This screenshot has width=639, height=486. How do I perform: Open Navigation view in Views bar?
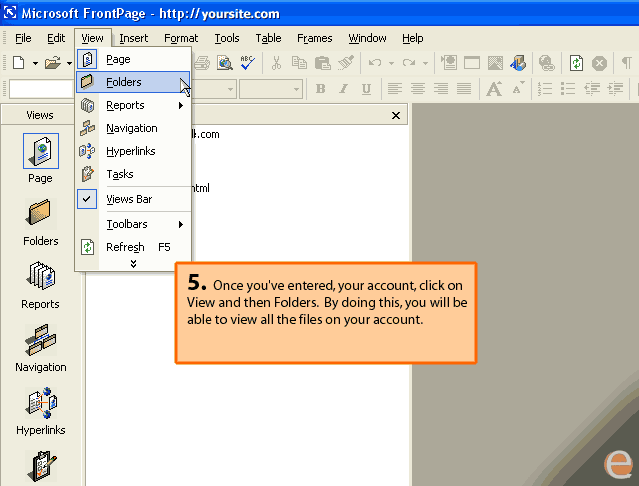point(40,344)
